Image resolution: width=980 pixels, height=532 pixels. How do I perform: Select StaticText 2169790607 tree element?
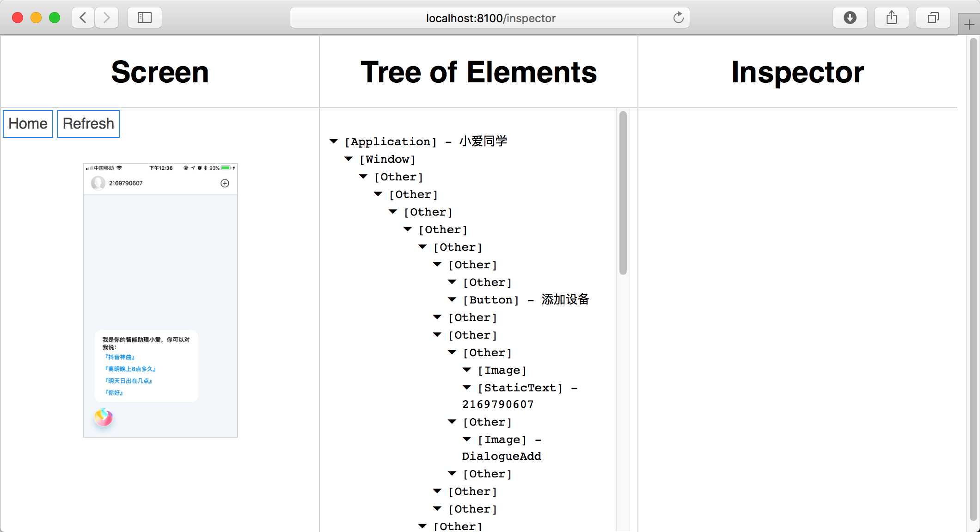tap(520, 388)
